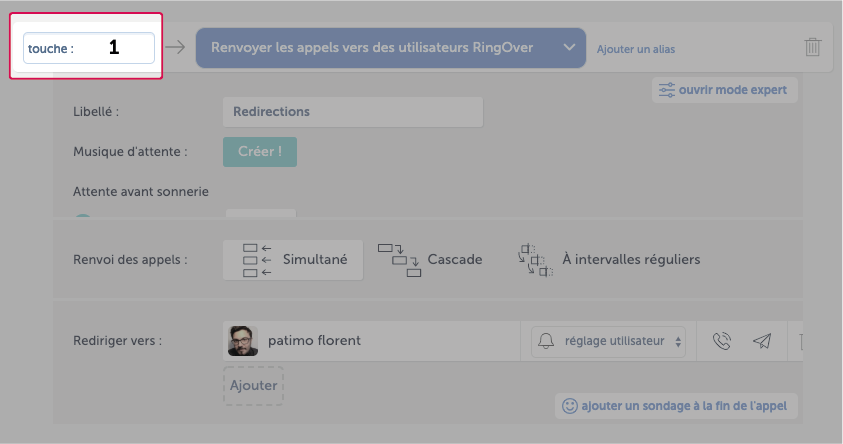This screenshot has height=444, width=843.
Task: Click the paper plane icon in redirect row
Action: pos(762,341)
